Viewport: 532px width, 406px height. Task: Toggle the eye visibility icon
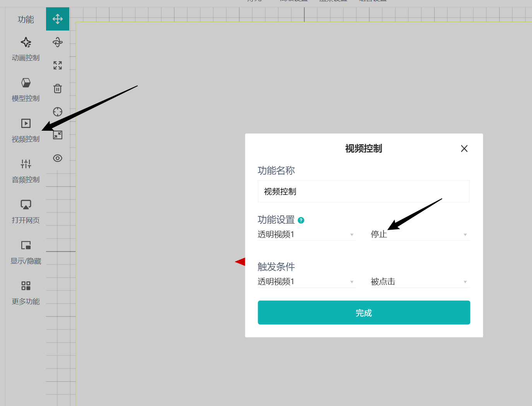click(x=58, y=158)
